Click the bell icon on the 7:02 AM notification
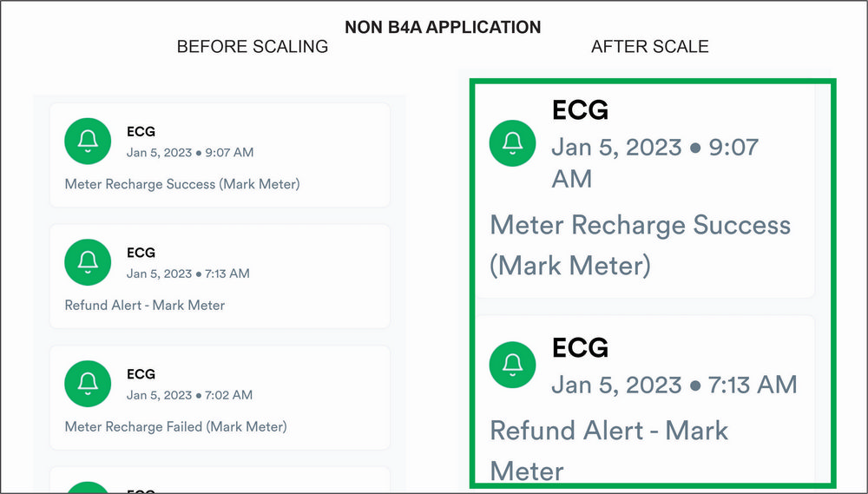The image size is (868, 494). pos(88,384)
